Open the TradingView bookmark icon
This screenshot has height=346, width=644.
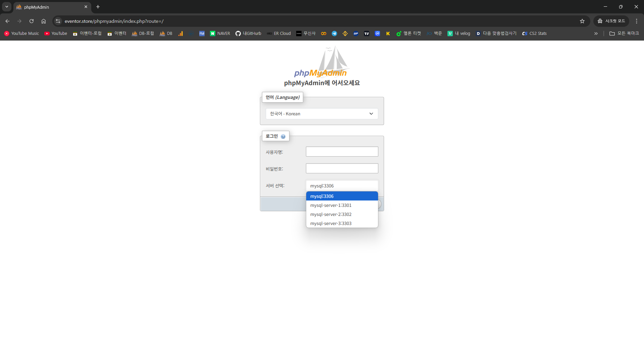point(367,34)
